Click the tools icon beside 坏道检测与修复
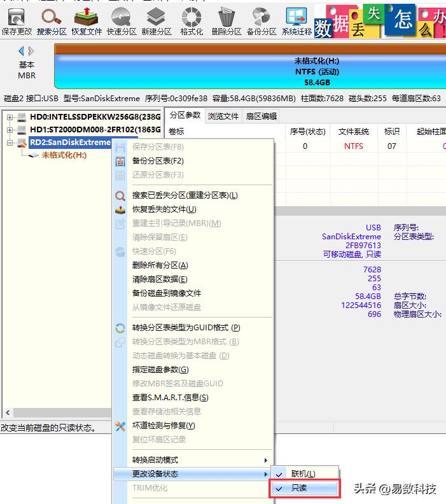Image resolution: width=446 pixels, height=504 pixels. coord(120,426)
